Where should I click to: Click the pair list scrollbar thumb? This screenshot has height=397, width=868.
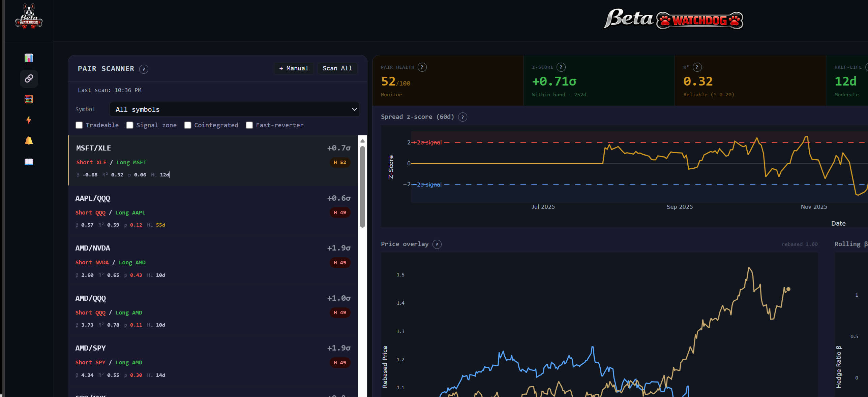point(362,187)
